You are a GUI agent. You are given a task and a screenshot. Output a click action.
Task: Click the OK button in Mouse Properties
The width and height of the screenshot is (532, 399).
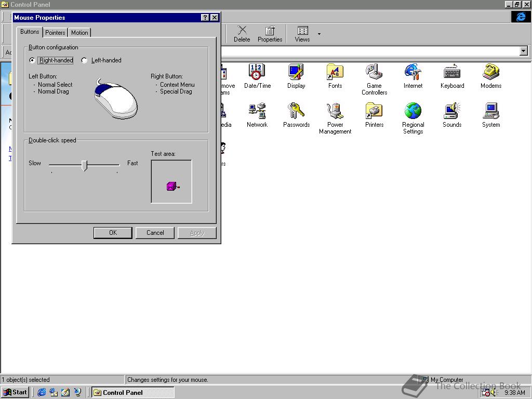pyautogui.click(x=113, y=233)
